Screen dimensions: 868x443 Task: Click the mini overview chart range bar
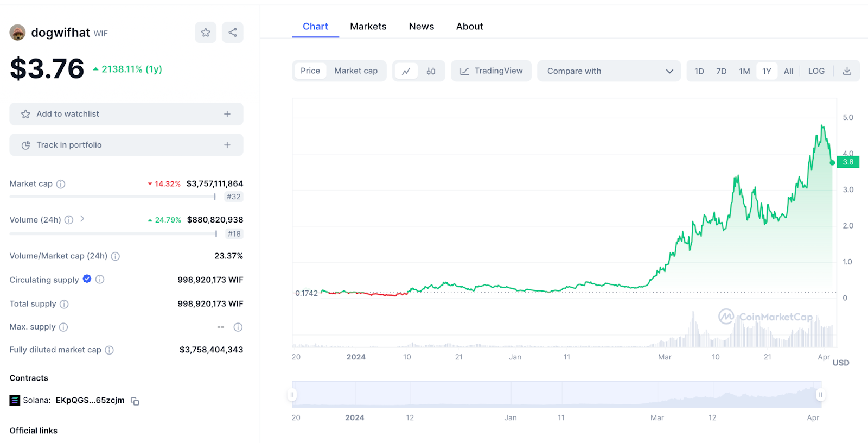556,395
